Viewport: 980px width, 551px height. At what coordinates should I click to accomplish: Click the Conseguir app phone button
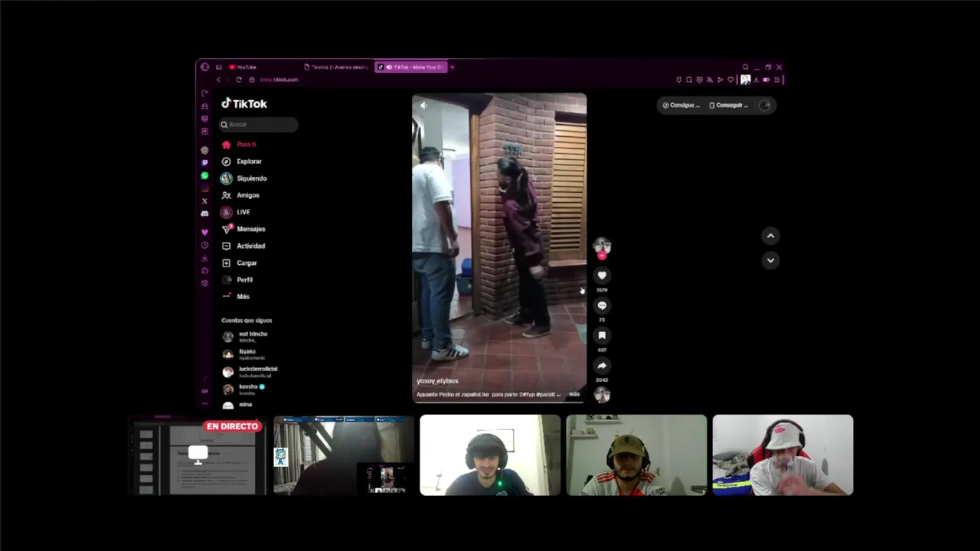tap(728, 105)
